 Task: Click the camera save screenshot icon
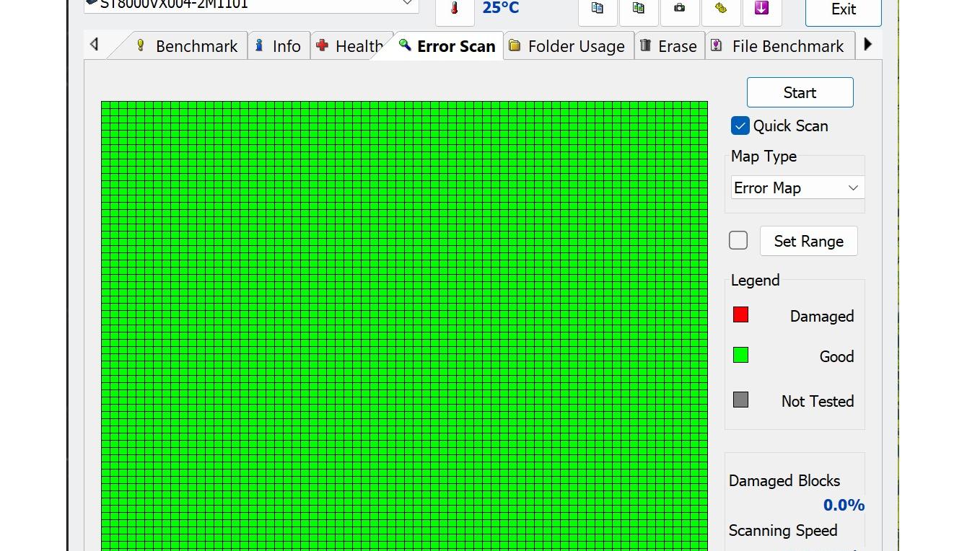coord(679,9)
